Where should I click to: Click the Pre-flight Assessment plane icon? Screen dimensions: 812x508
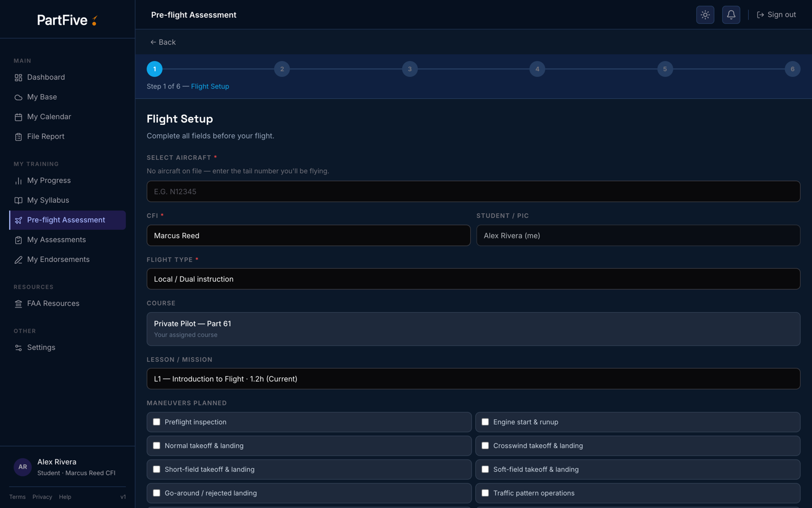[x=19, y=220]
